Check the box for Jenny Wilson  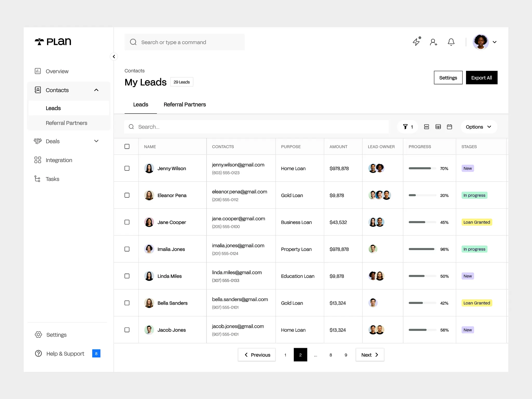127,168
